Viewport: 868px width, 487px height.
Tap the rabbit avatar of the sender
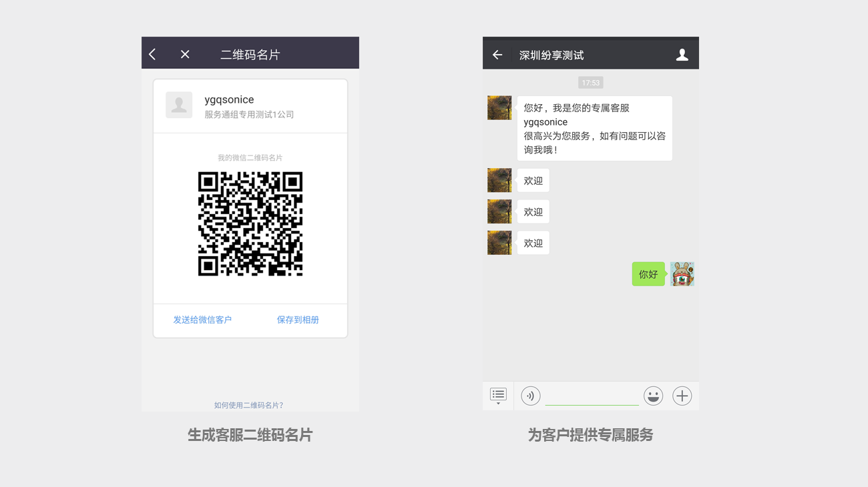coord(682,274)
